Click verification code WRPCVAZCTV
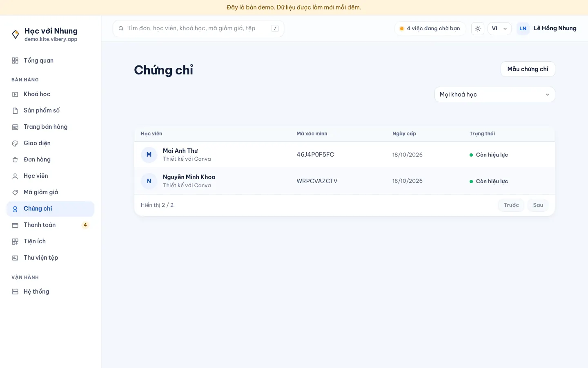 (317, 181)
